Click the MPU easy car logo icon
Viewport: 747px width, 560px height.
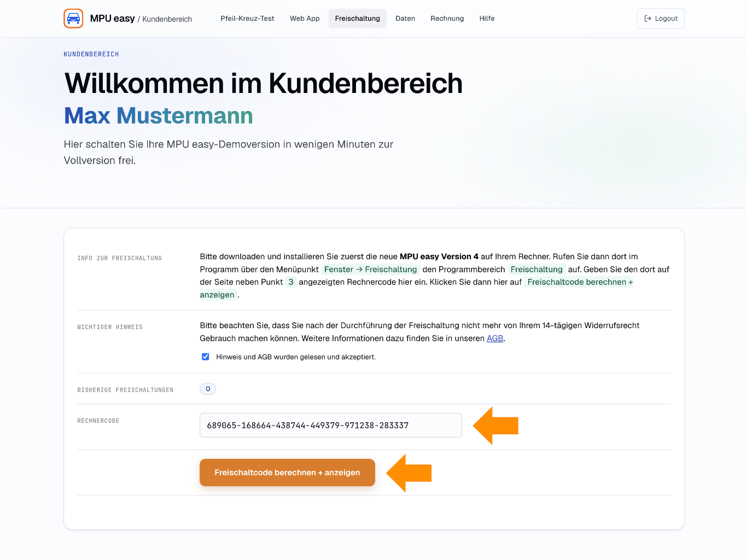click(73, 19)
